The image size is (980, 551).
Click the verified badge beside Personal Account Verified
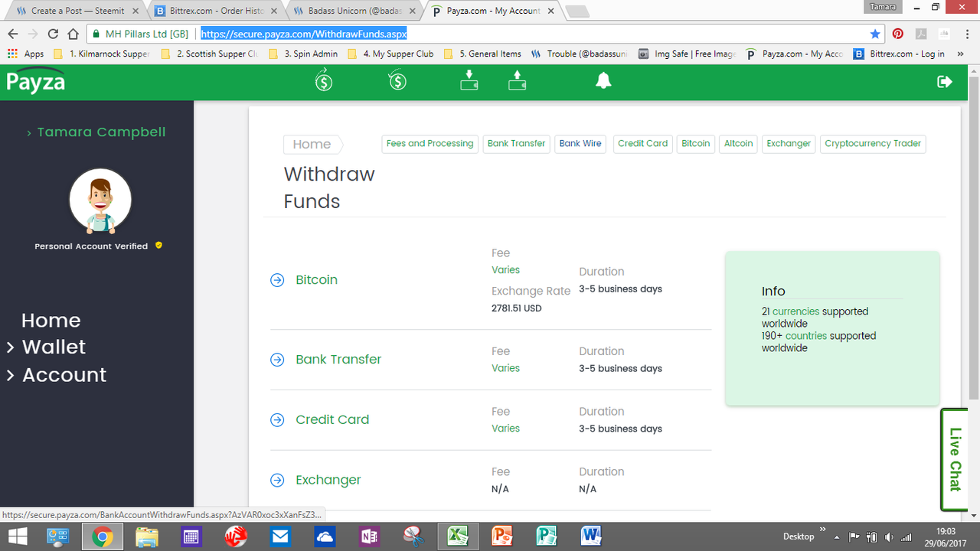pyautogui.click(x=158, y=246)
